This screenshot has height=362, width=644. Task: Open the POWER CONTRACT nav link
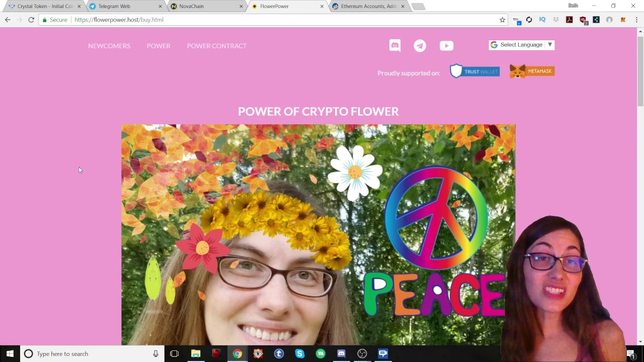click(x=217, y=46)
